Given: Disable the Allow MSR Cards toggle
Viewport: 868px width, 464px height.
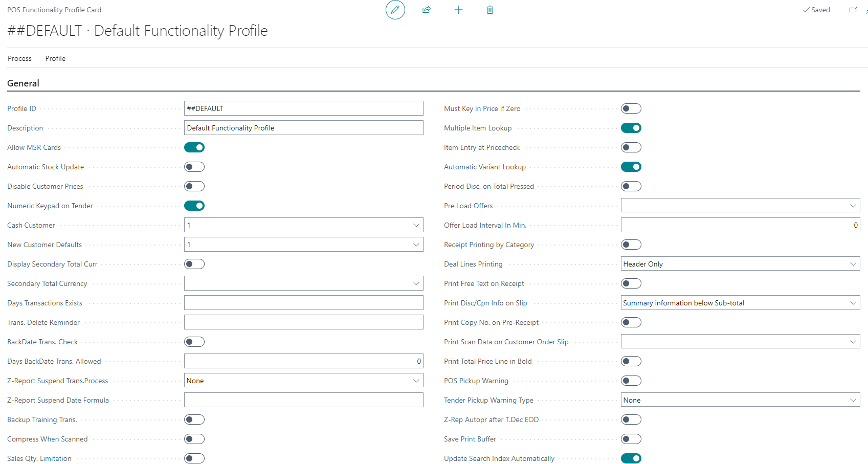Looking at the screenshot, I should (194, 147).
